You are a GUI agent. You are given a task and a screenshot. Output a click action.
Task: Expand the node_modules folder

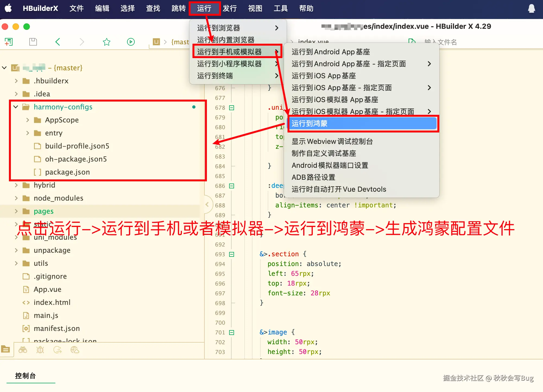(16, 198)
